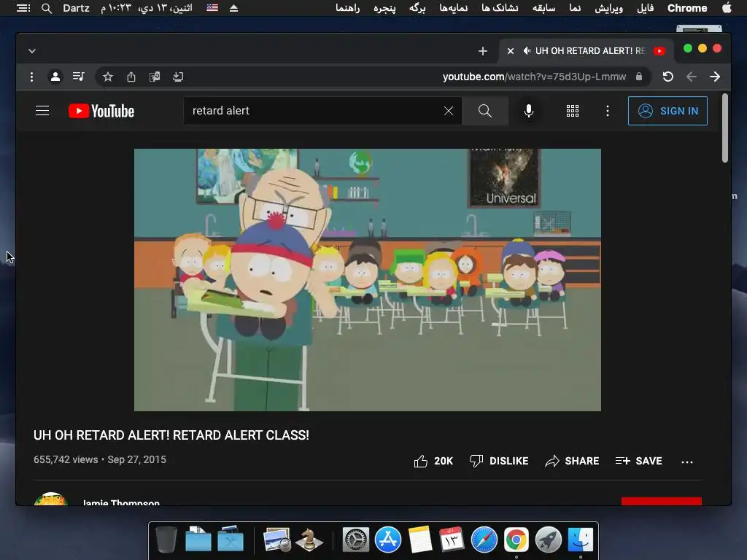Open the Notification Center list icon
This screenshot has width=747, height=560.
click(x=23, y=8)
